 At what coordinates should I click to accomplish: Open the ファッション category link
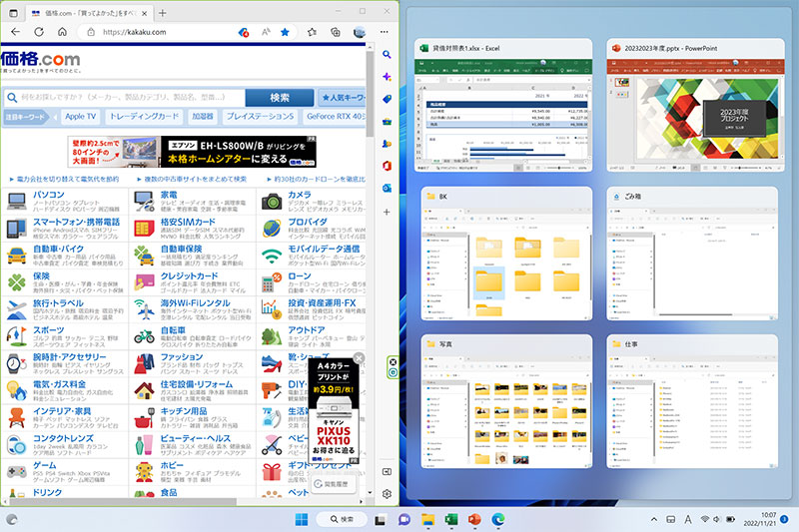point(182,357)
